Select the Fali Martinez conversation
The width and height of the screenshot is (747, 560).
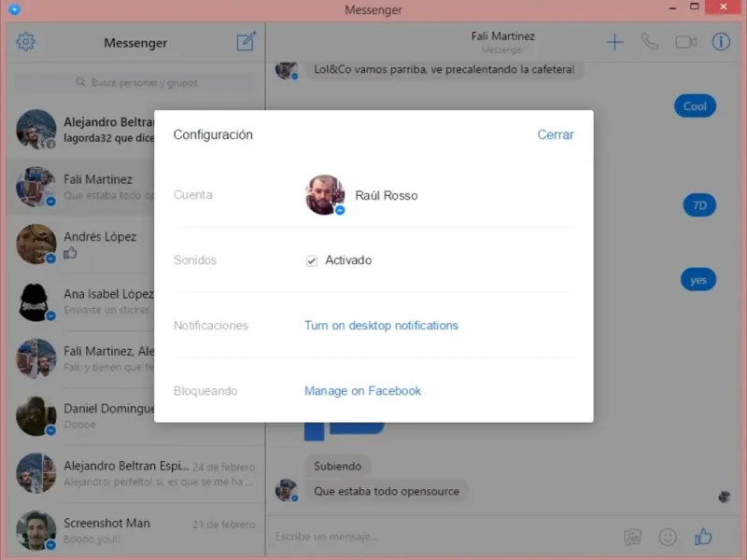tap(80, 187)
